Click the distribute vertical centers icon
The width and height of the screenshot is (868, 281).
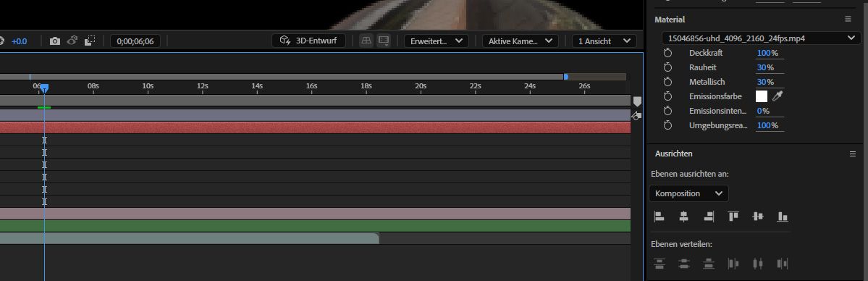tap(683, 264)
